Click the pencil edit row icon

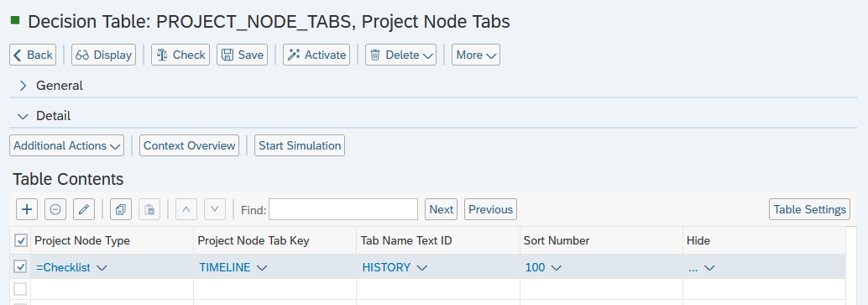click(84, 209)
